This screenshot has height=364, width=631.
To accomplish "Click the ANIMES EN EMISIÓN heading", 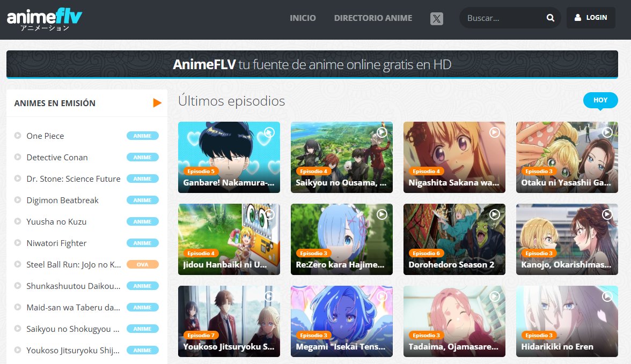I will coord(55,103).
